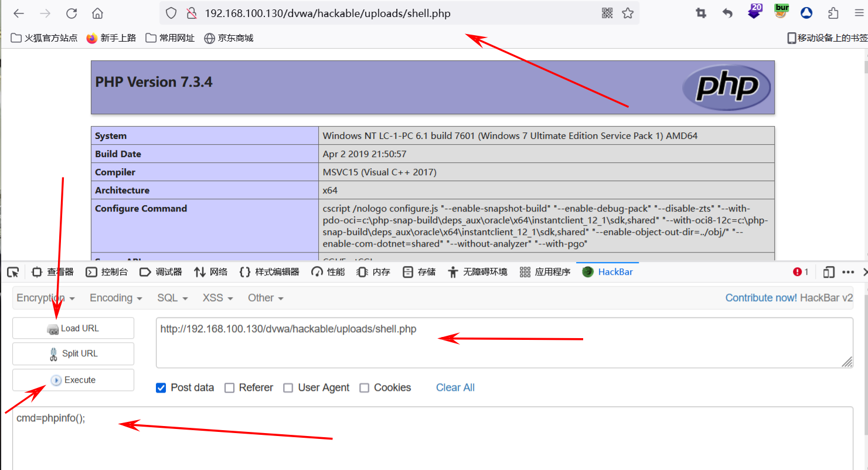Click the insecure connection lock icon
The image size is (868, 470).
(190, 13)
